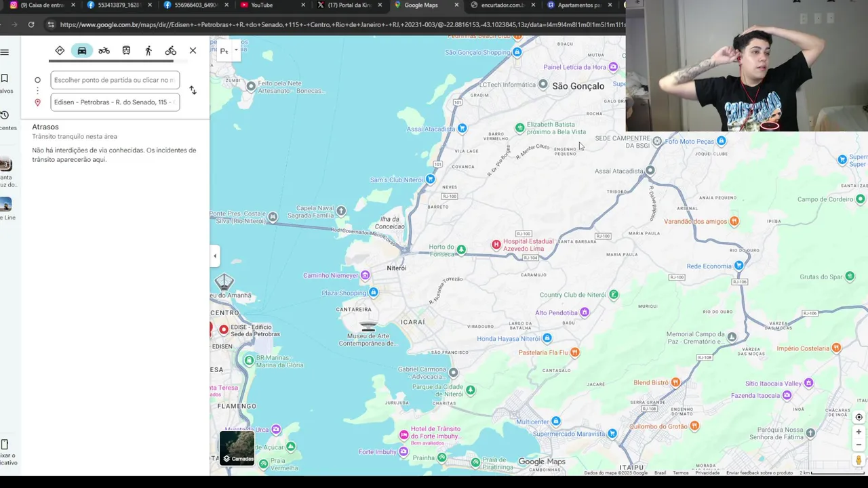
Task: Zoom in on the map
Action: (859, 432)
